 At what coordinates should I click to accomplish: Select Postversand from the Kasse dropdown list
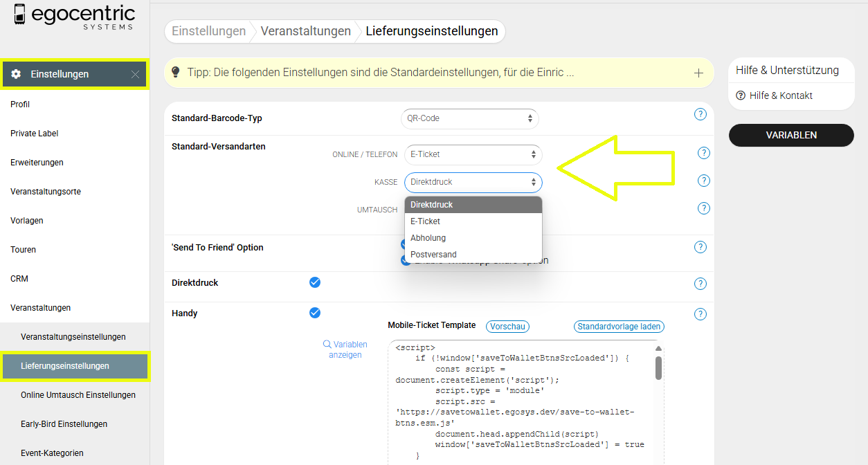click(x=433, y=255)
